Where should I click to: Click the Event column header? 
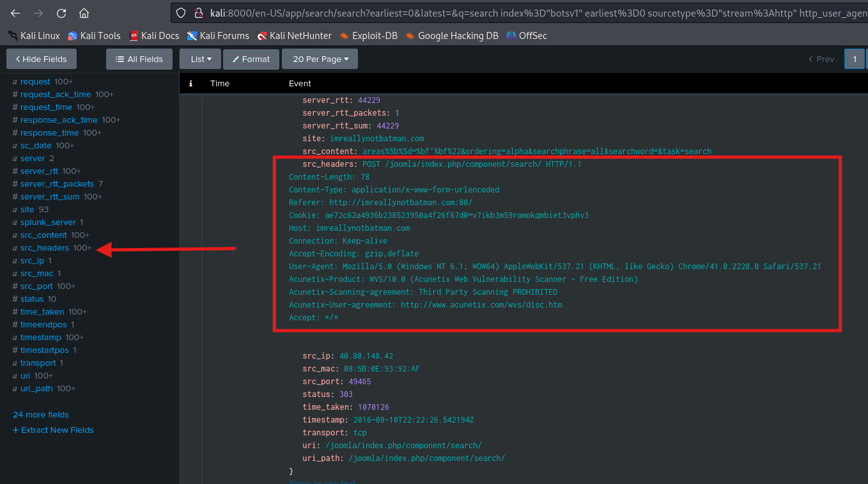300,83
